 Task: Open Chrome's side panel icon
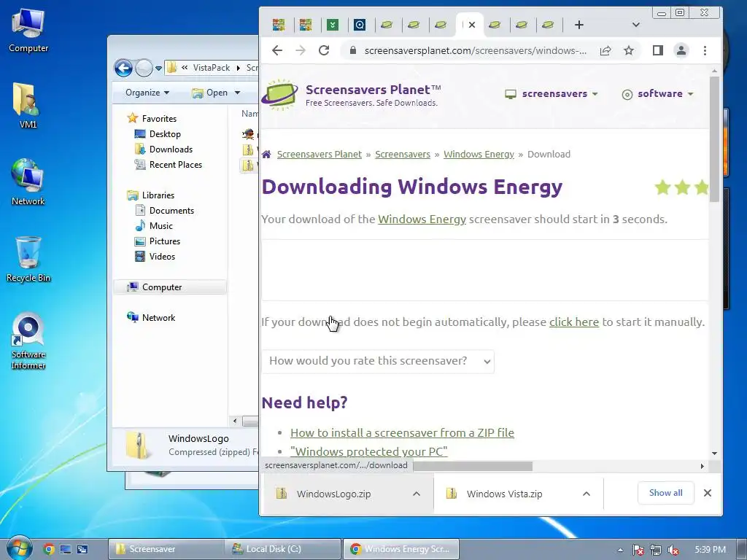tap(658, 50)
